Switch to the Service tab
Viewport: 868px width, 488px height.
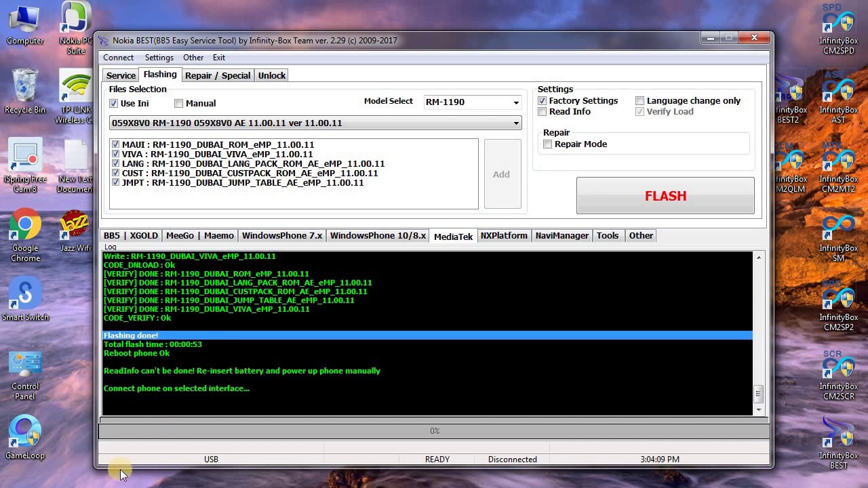(x=121, y=75)
